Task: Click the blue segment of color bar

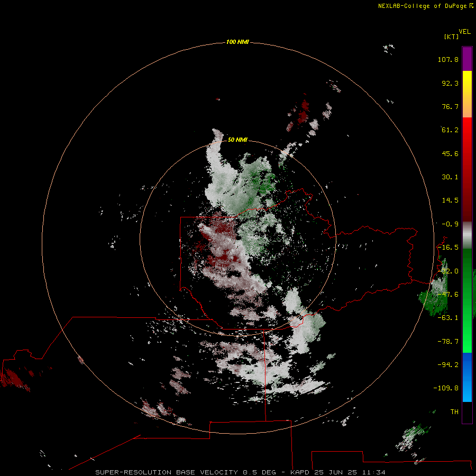Action: tap(467, 377)
